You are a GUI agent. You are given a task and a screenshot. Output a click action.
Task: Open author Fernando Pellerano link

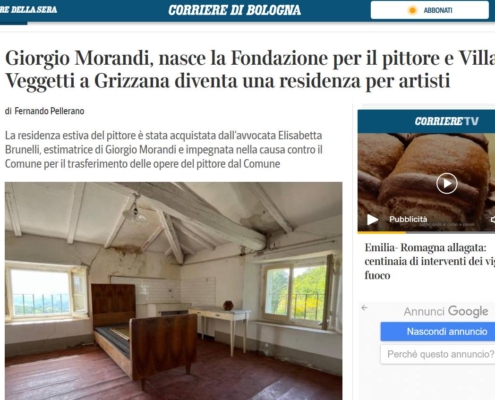click(x=49, y=111)
